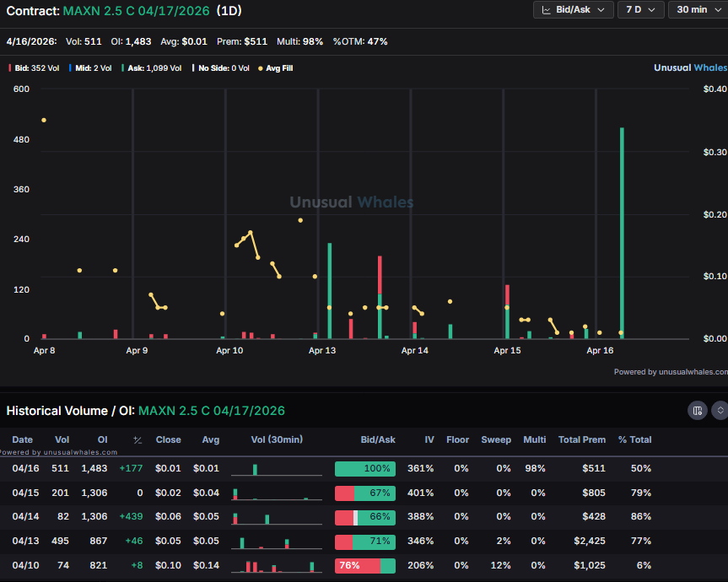Sort table by Floor column header
The width and height of the screenshot is (728, 582).
point(458,439)
